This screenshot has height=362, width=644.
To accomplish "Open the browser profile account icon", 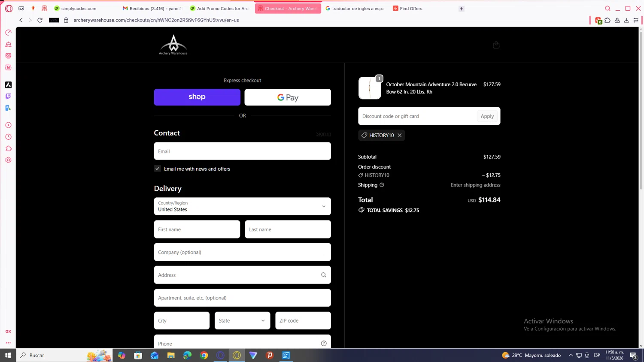I will pos(617,20).
